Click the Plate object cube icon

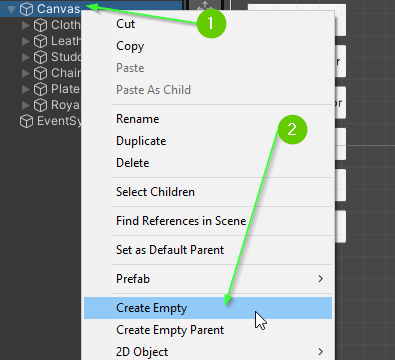[40, 89]
